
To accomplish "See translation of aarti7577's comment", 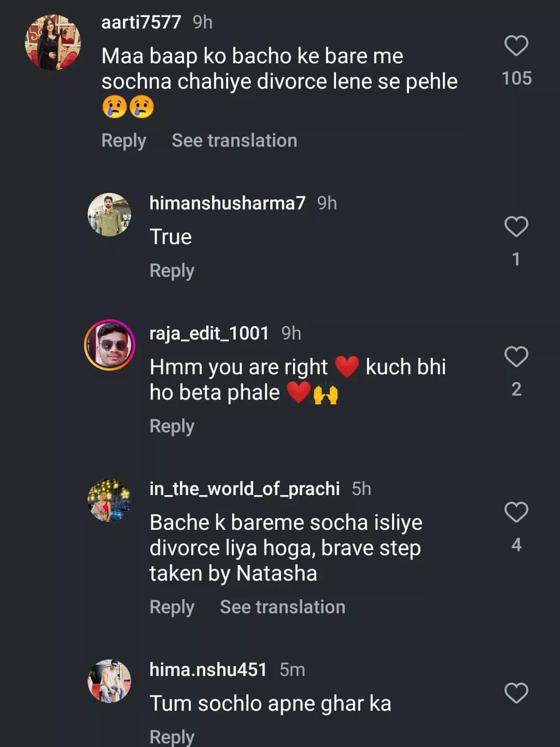I will coord(234,140).
